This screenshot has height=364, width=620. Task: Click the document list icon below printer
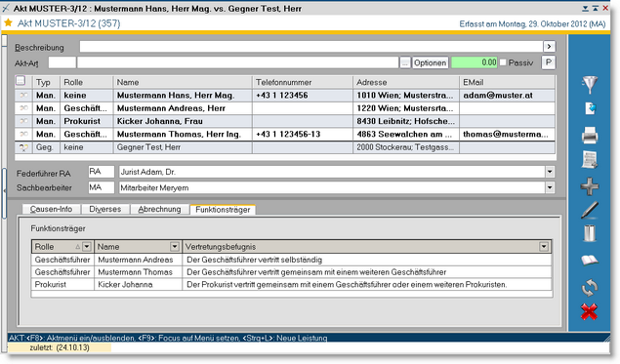(590, 160)
